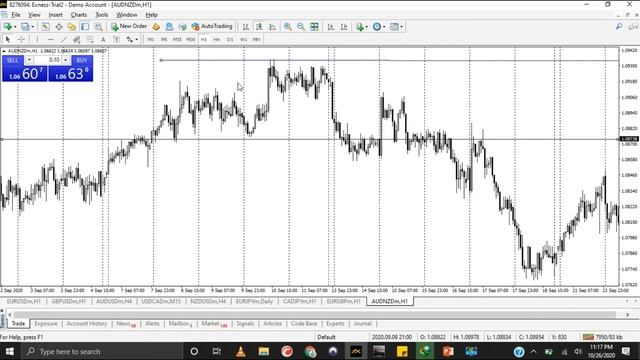Expand the New Chart dropdown arrow
Image resolution: width=640 pixels, height=360 pixels.
[15, 27]
